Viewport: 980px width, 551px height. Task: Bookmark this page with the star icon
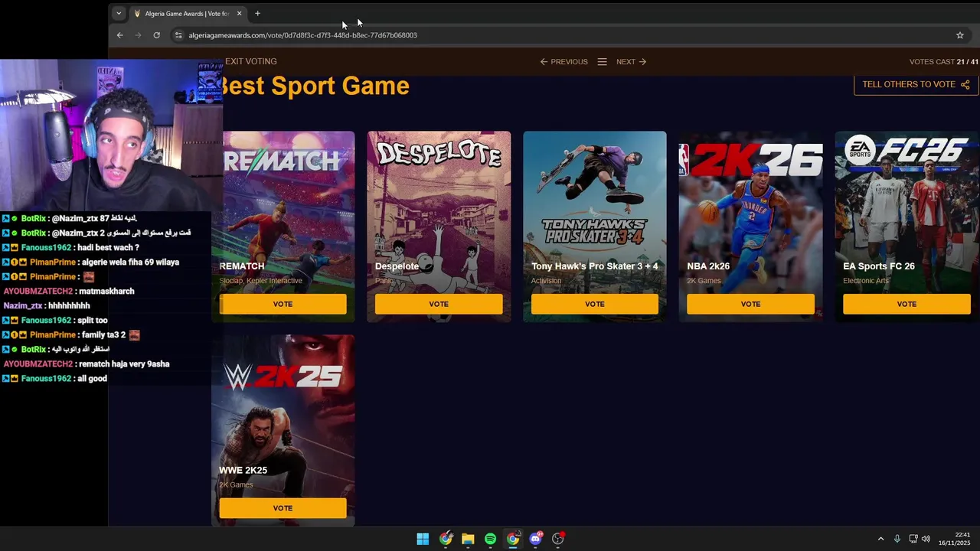click(x=959, y=35)
